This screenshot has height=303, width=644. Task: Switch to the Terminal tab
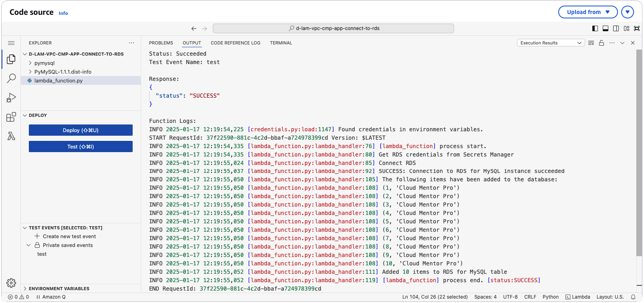[x=281, y=43]
